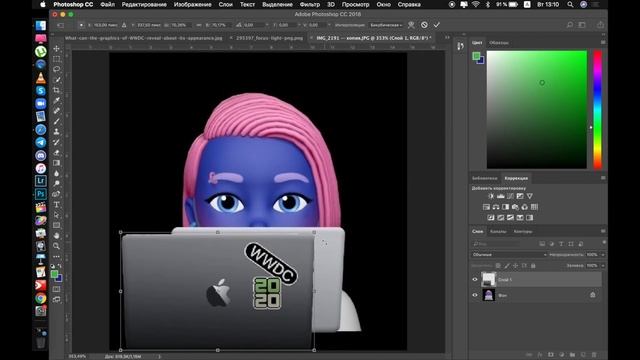
Task: Select the Gradient tool
Action: [56, 163]
